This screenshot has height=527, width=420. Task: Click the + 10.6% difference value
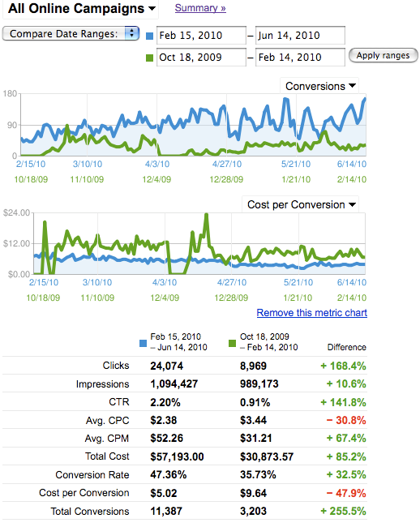346,383
